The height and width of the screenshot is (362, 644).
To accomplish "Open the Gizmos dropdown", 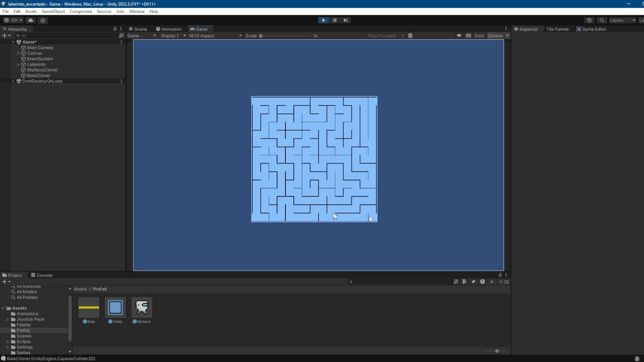I will (498, 36).
